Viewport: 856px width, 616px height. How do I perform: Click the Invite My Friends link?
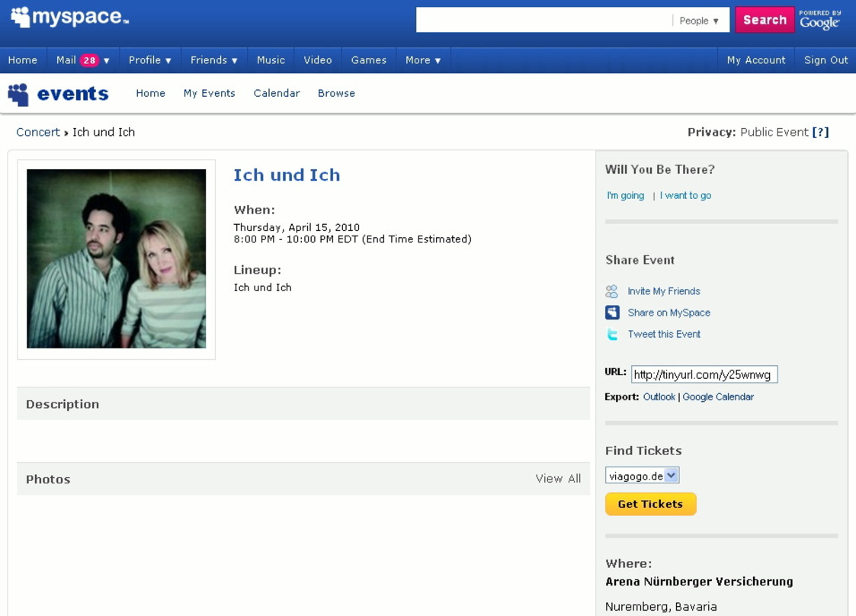pyautogui.click(x=664, y=291)
